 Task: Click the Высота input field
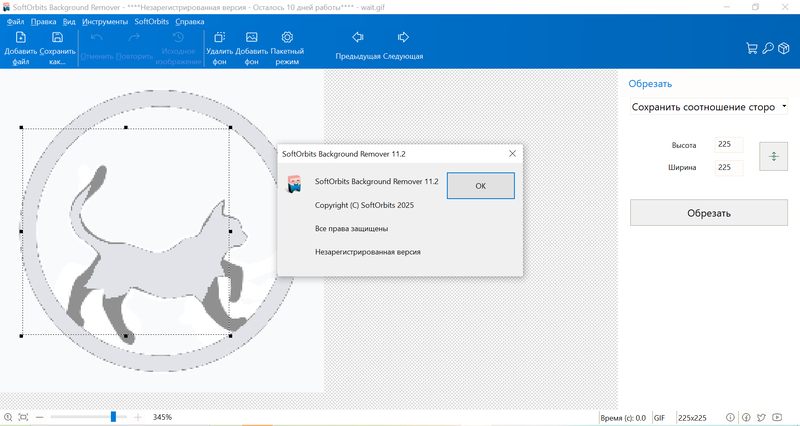click(728, 145)
